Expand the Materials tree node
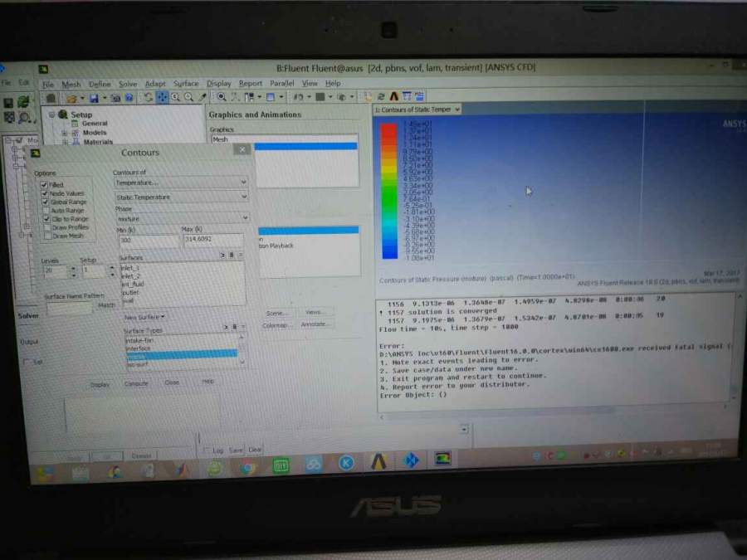The image size is (747, 560). pos(66,142)
